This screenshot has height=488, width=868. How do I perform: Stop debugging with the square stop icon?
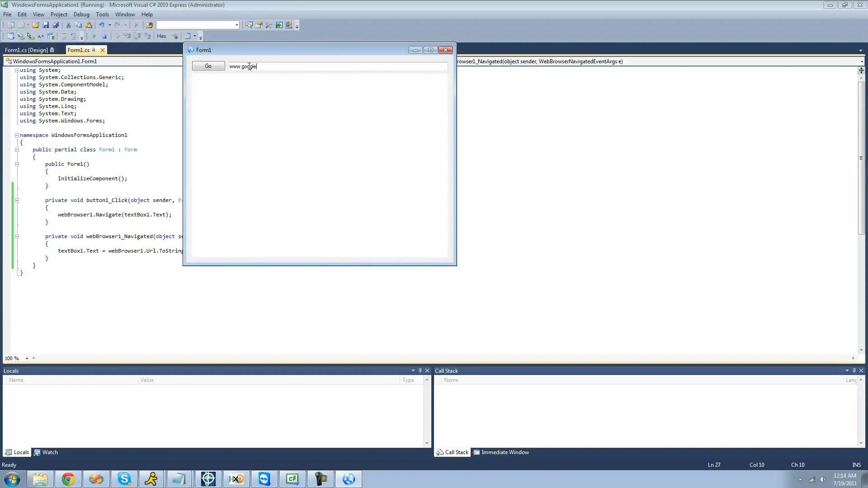pos(104,36)
